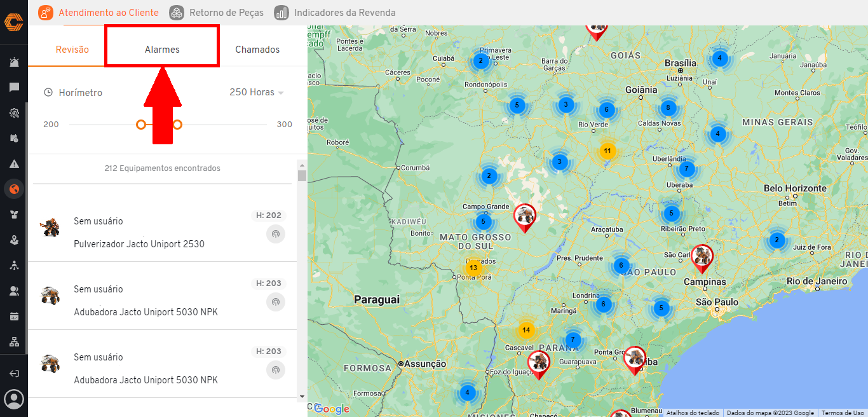
Task: Click the blue cluster 7 near Uberlândia
Action: 686,169
